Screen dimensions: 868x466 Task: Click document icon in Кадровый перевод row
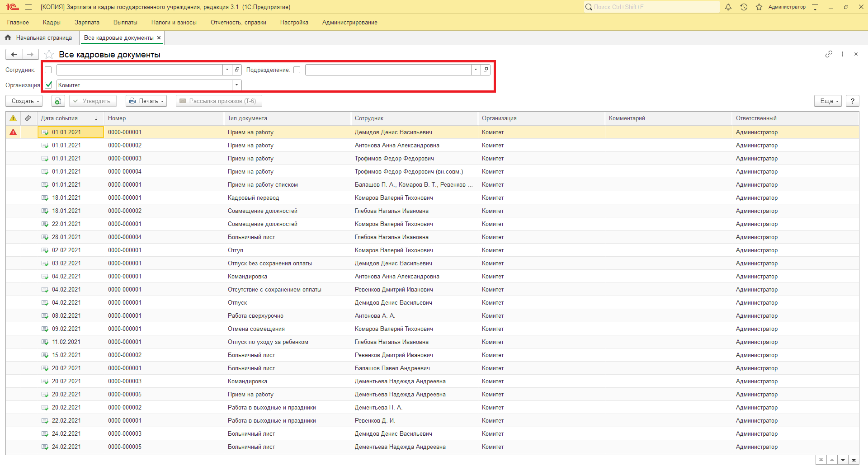click(45, 198)
